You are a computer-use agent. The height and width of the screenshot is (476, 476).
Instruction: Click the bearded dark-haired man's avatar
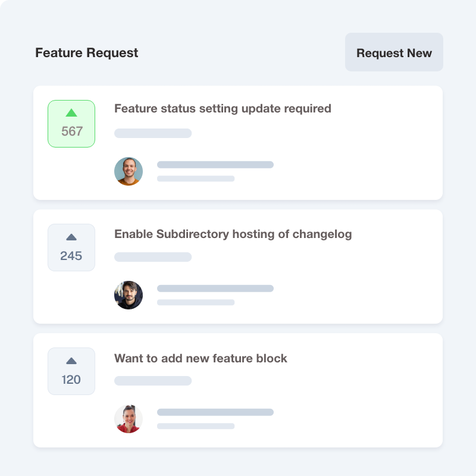click(x=129, y=295)
